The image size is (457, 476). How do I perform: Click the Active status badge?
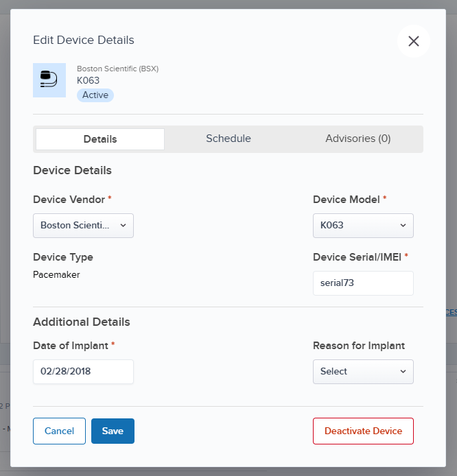point(95,95)
